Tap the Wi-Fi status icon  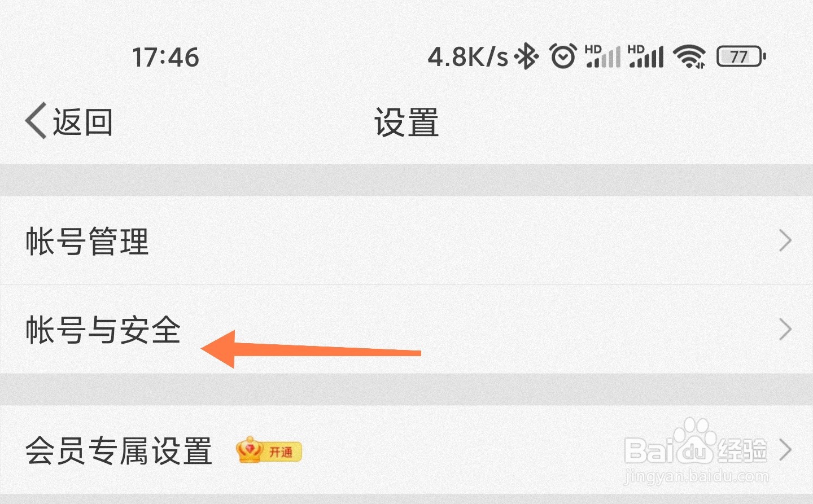[x=689, y=56]
